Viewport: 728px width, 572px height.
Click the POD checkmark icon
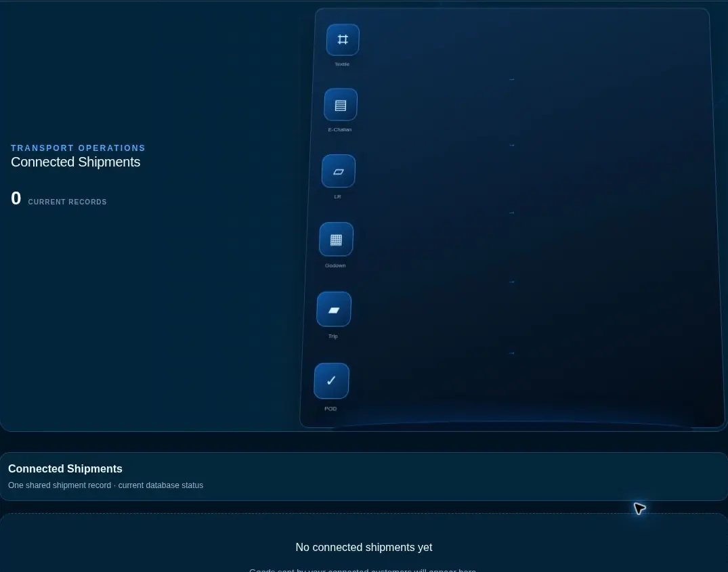pos(332,381)
